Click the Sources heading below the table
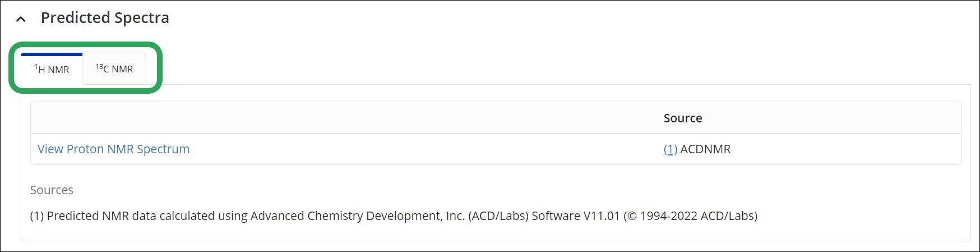This screenshot has width=980, height=252. [52, 190]
